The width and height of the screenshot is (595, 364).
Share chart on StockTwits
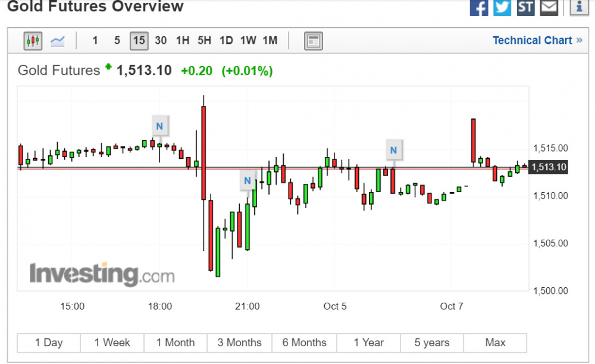(x=525, y=7)
